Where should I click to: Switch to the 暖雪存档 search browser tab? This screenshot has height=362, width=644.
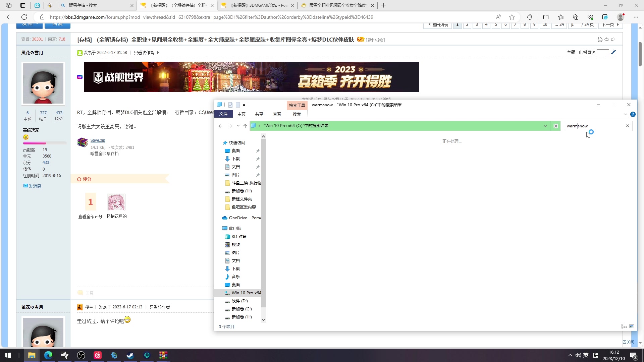[94, 5]
